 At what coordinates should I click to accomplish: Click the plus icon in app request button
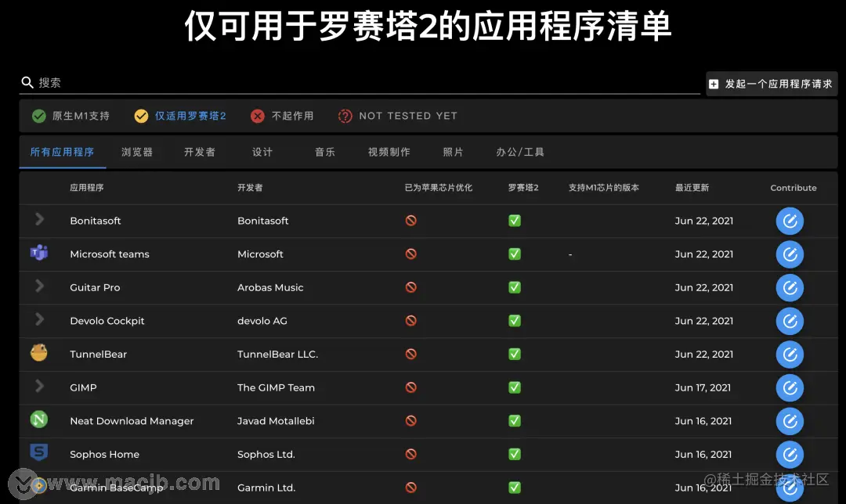point(714,84)
